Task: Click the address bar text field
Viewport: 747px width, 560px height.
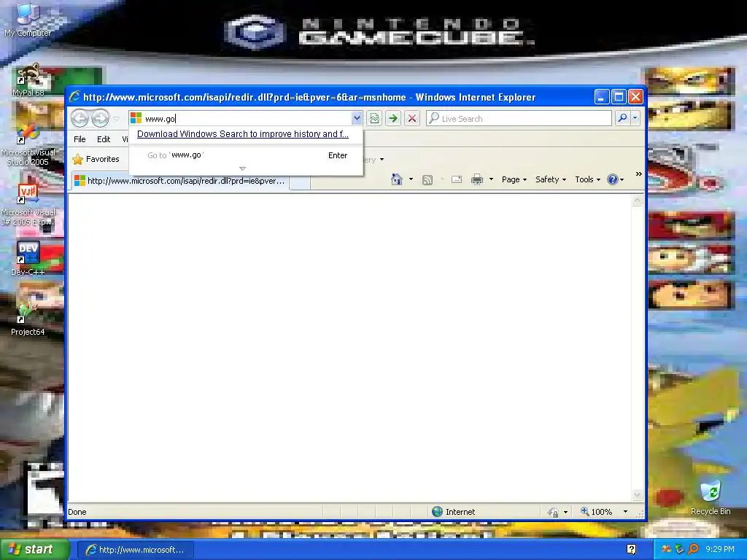Action: point(241,119)
